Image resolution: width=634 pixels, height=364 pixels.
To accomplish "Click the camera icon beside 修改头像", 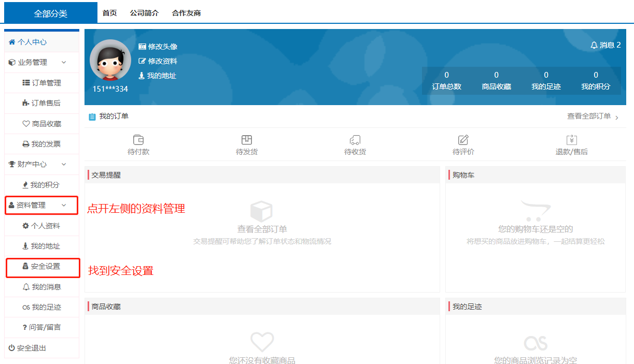I will pyautogui.click(x=142, y=47).
